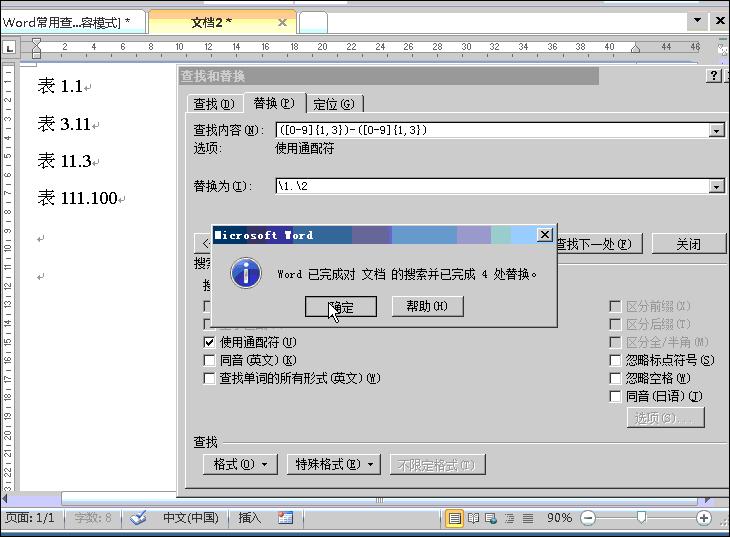This screenshot has width=730, height=537.
Task: Select the Web Layout view icon
Action: tap(491, 518)
